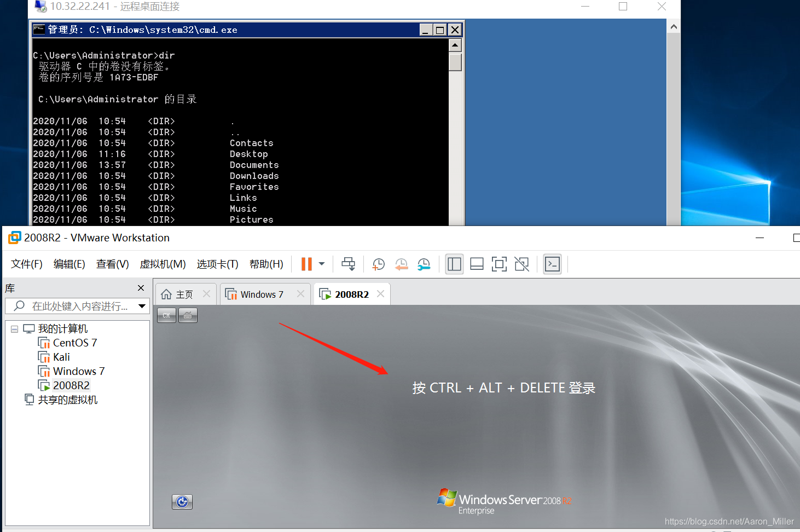Open the library search dropdown arrow
This screenshot has width=800, height=532.
click(x=142, y=306)
